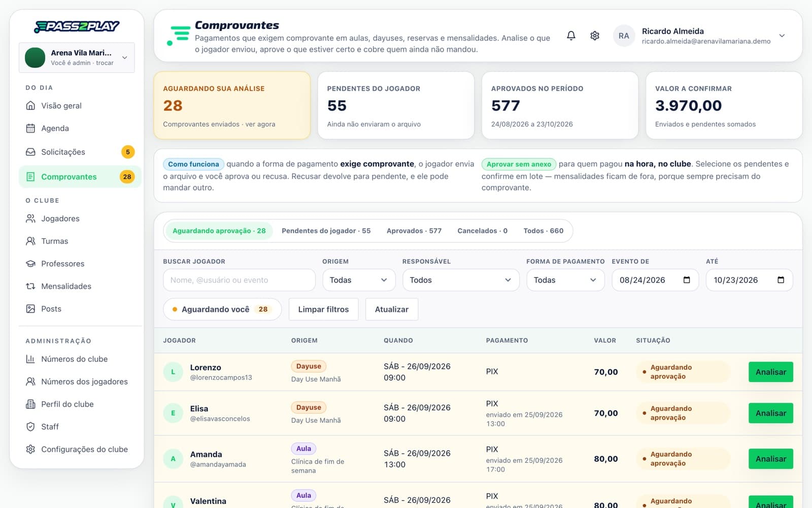
Task: Click Analisar for Amanda's row
Action: [x=770, y=459]
